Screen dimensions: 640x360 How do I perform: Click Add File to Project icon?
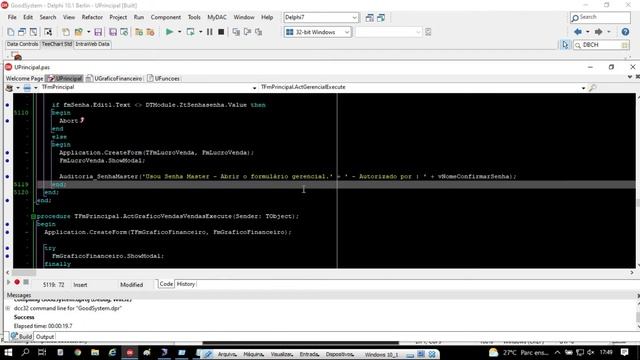[x=139, y=32]
